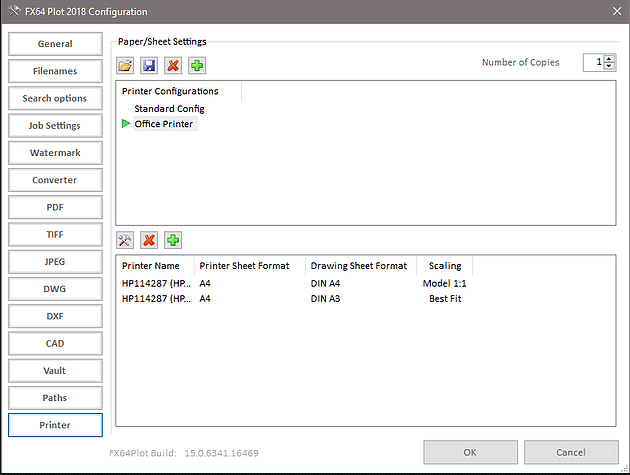Open a saved printer configuration file
This screenshot has width=630, height=475.
point(125,66)
